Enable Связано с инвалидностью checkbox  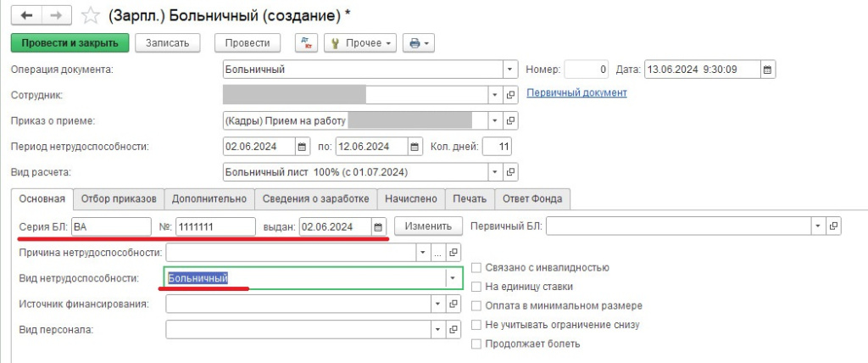(x=476, y=268)
